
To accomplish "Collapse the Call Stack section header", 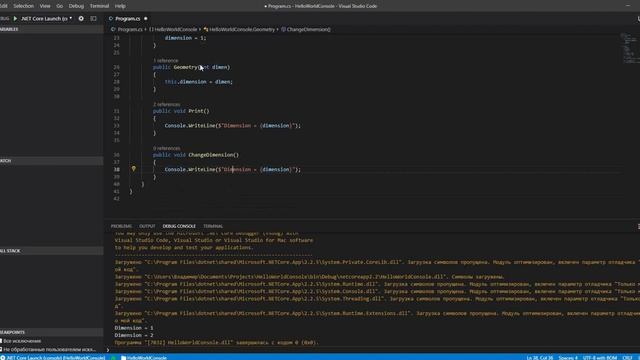I will point(51,251).
